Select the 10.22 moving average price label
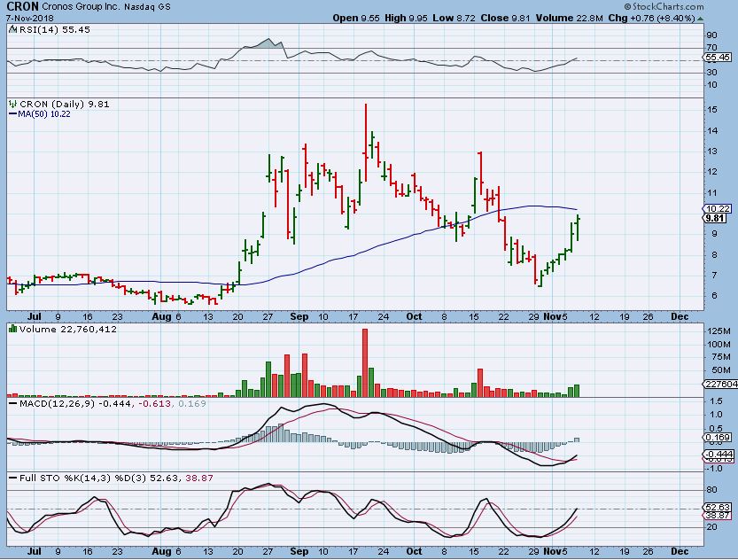Image resolution: width=738 pixels, height=560 pixels. pos(716,208)
